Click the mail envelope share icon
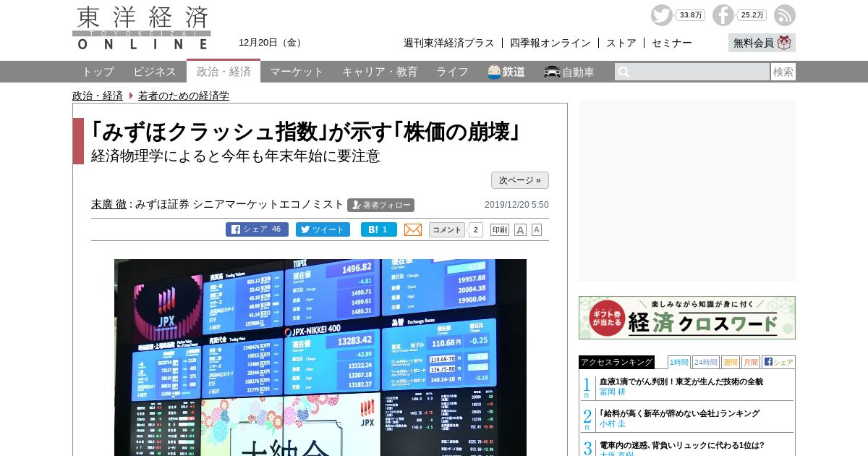This screenshot has height=456, width=868. (x=413, y=229)
